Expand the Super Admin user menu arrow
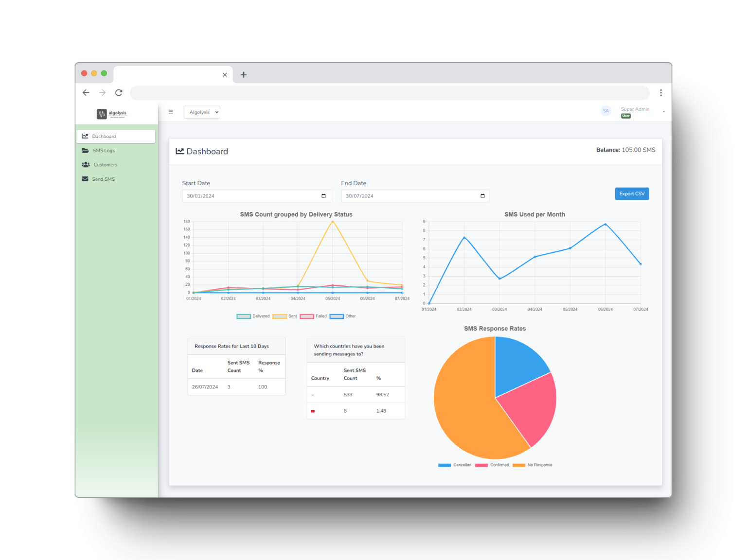The image size is (747, 560). [x=664, y=111]
